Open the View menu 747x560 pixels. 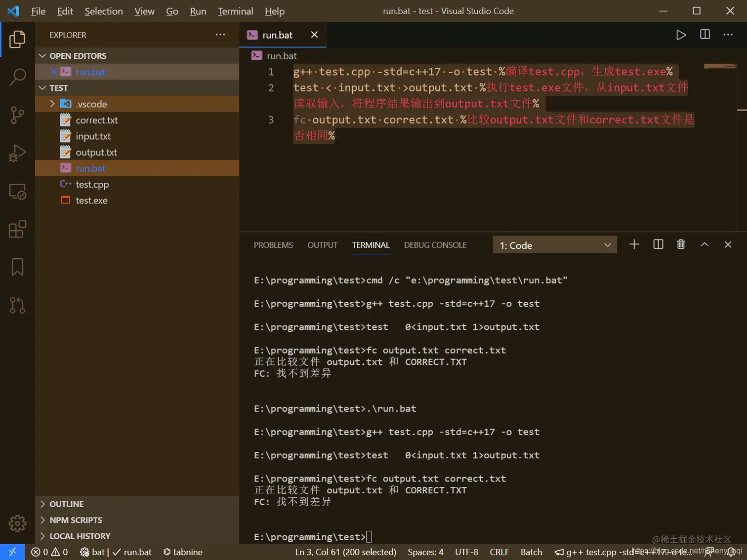point(144,11)
